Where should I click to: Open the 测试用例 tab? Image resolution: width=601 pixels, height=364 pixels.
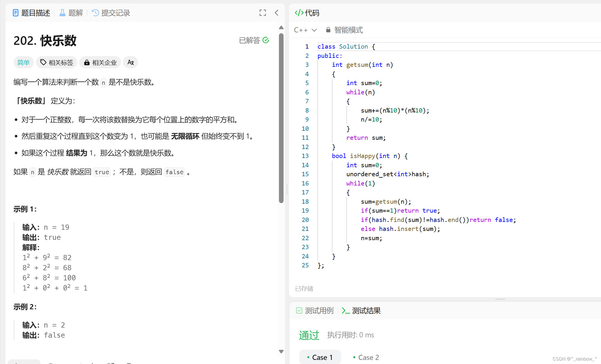pyautogui.click(x=315, y=310)
